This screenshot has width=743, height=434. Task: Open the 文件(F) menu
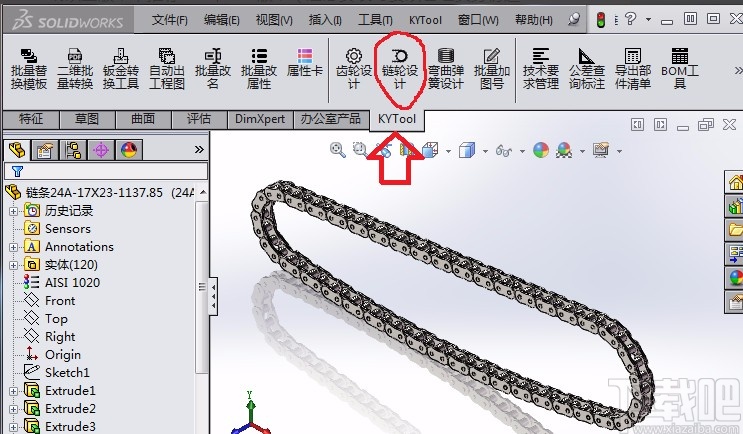pos(170,20)
